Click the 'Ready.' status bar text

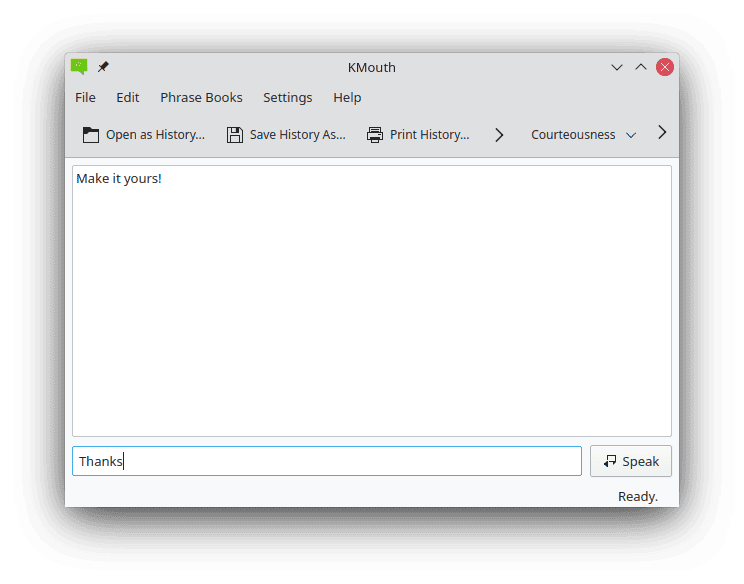[x=637, y=496]
